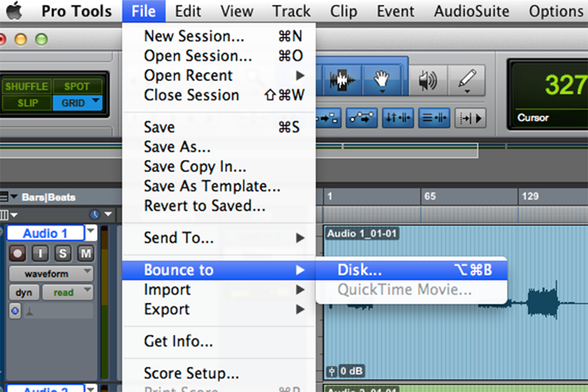The image size is (588, 392).
Task: Click the Audio 1 level meter
Action: [105, 302]
